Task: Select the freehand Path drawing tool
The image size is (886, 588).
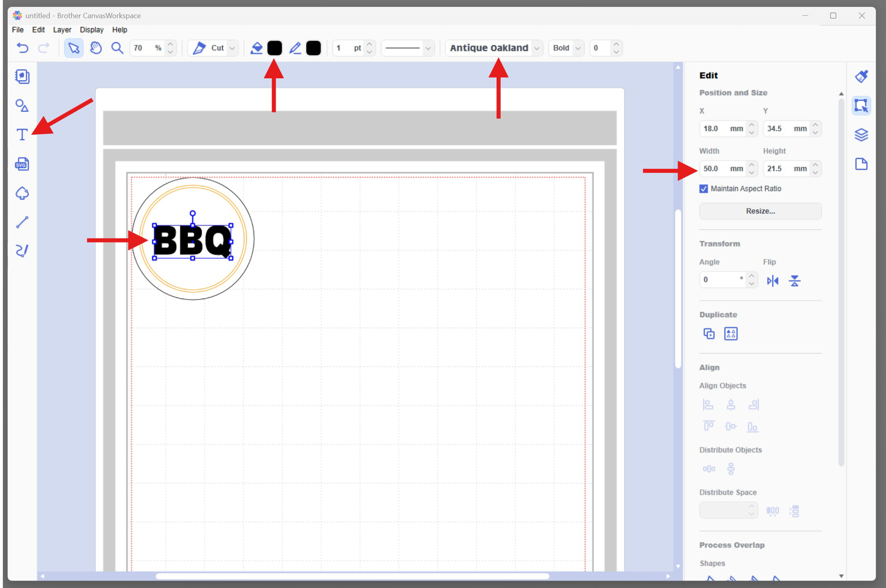Action: 22,251
